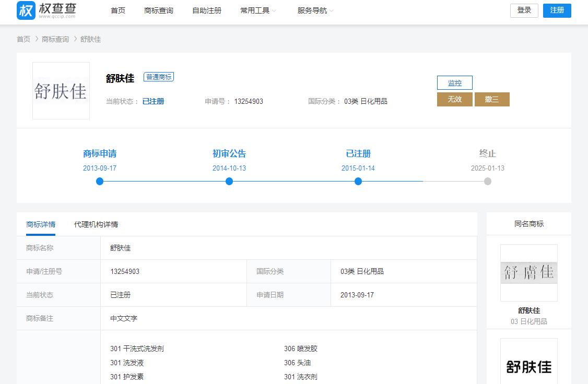Click the 已注册 timeline dot

tap(358, 182)
